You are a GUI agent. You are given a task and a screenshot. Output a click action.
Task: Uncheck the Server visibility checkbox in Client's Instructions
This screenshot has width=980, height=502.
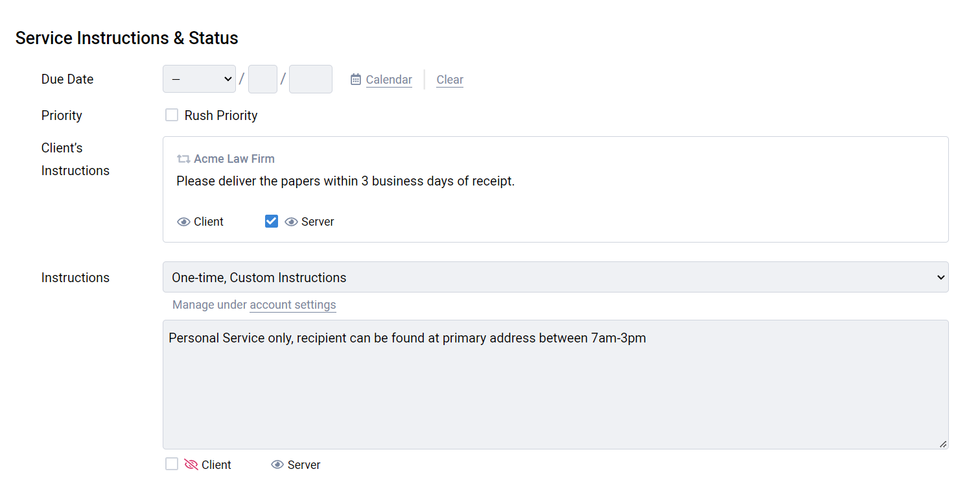tap(272, 221)
